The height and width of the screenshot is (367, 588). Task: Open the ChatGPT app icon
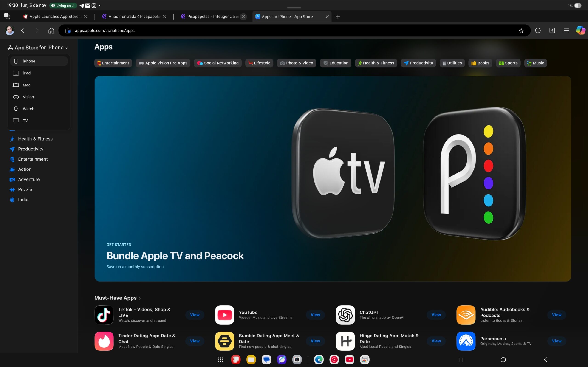tap(345, 315)
